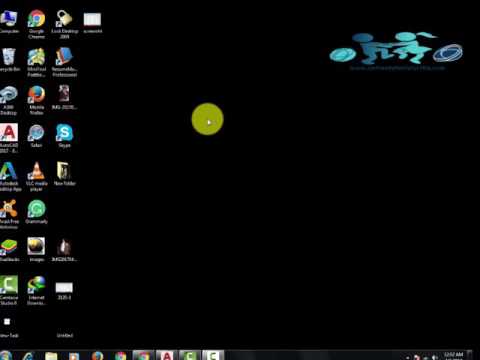This screenshot has height=360, width=480.
Task: Switch to the green Camtasia taskbar button
Action: [190, 355]
